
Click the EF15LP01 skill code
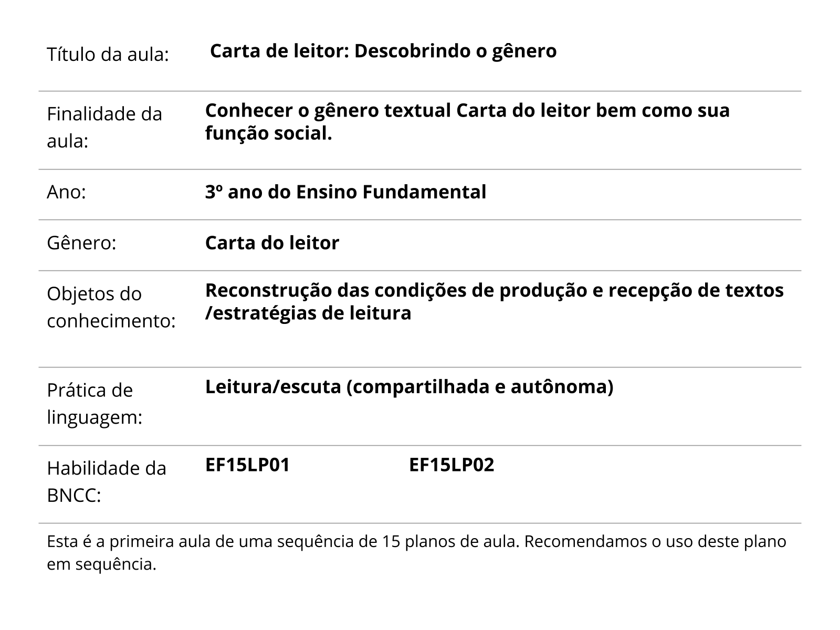click(x=247, y=465)
